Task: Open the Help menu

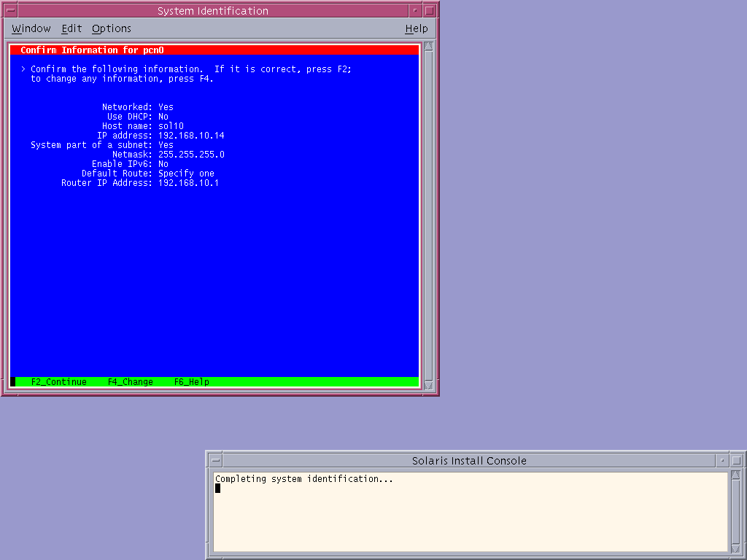Action: pos(417,28)
